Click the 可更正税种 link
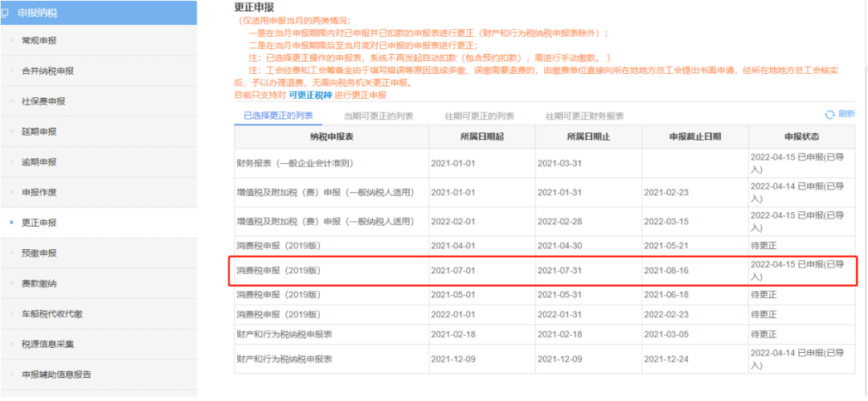 pyautogui.click(x=310, y=96)
